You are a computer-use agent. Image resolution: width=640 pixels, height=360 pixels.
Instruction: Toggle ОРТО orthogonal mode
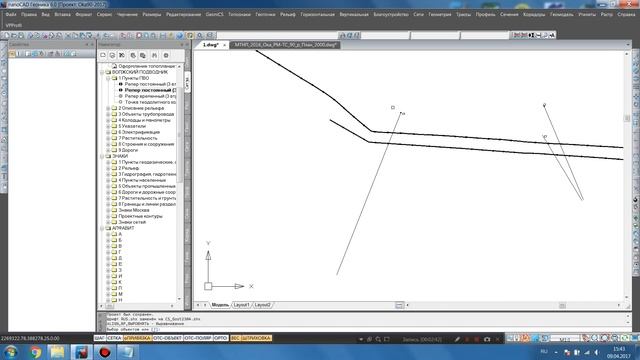(x=221, y=338)
